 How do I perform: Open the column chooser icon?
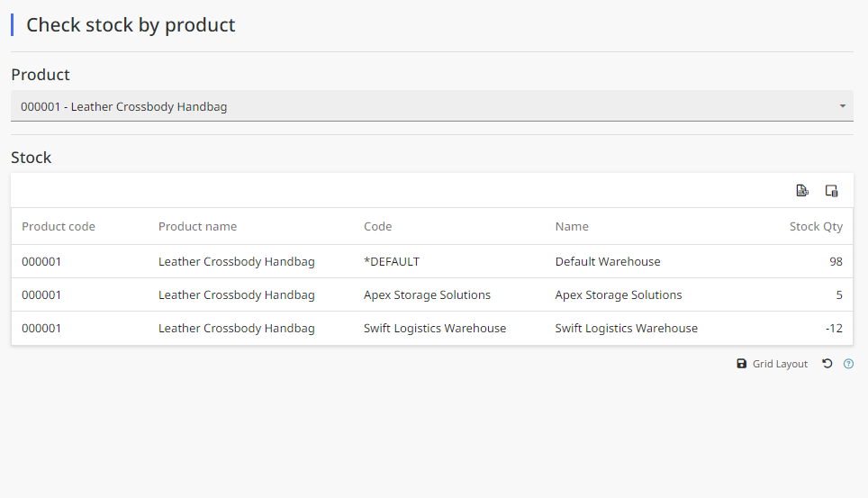(x=831, y=191)
